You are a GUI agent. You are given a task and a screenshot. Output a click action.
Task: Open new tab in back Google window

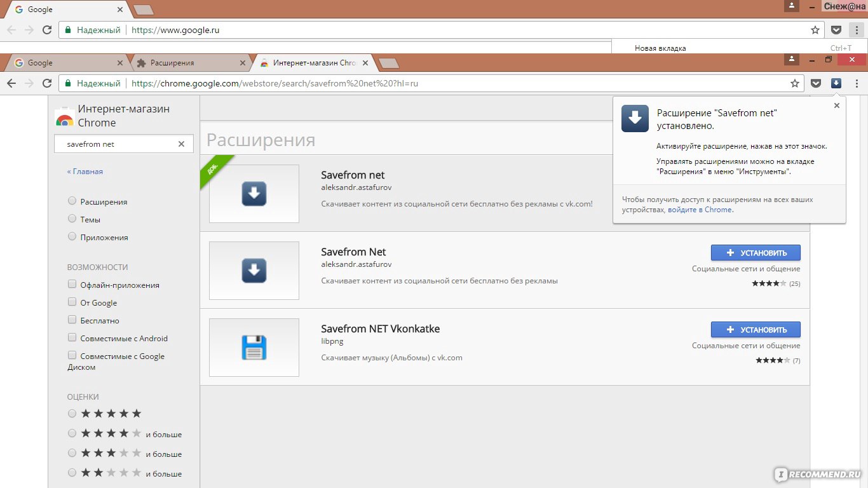click(x=144, y=10)
